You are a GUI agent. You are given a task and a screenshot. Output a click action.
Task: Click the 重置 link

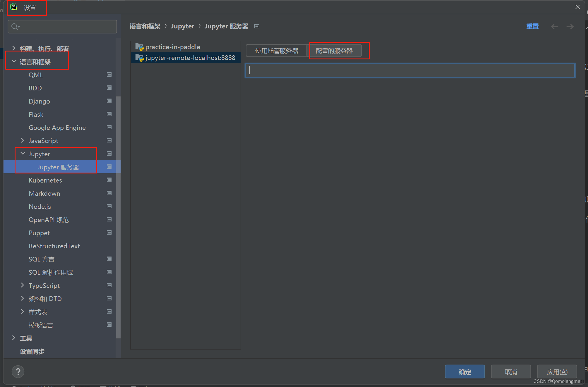coord(532,26)
